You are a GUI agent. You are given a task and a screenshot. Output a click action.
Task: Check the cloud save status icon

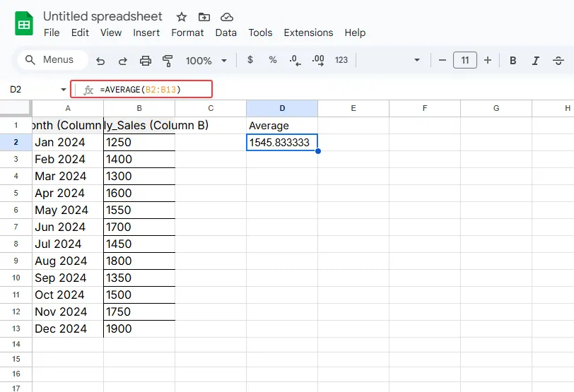click(226, 17)
